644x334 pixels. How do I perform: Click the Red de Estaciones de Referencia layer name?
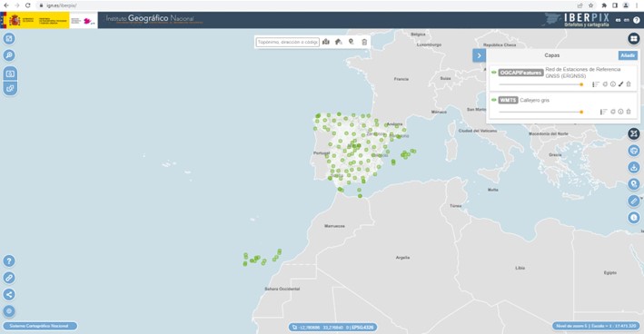click(583, 73)
